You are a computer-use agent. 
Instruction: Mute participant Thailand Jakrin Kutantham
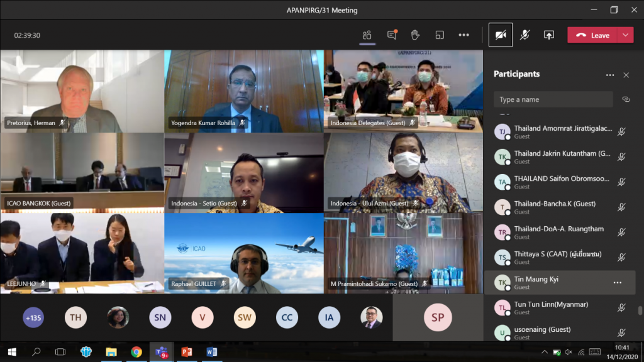point(622,157)
